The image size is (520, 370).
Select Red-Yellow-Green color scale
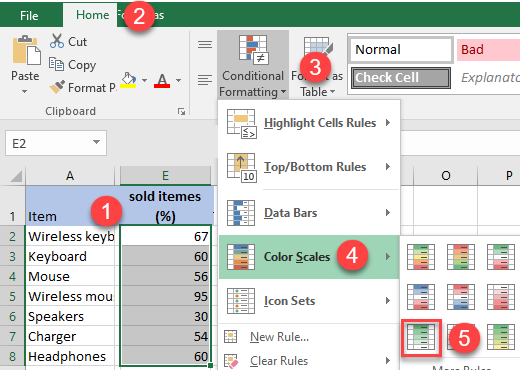coord(461,257)
